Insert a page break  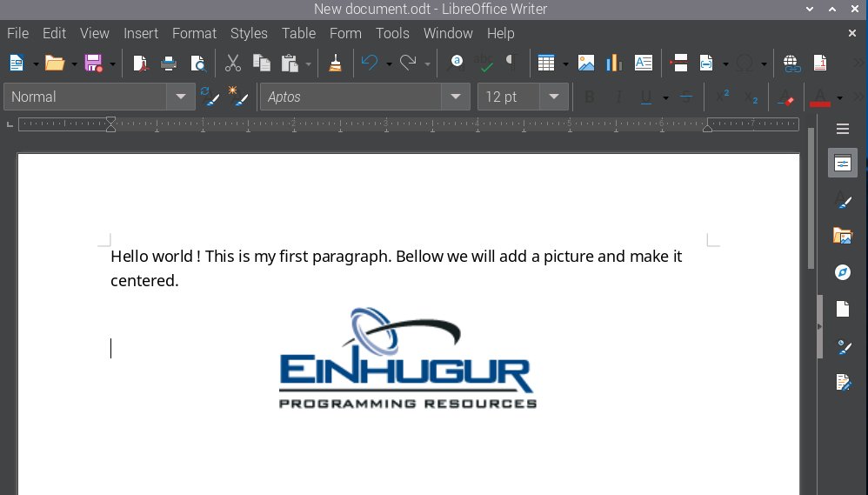(x=678, y=64)
